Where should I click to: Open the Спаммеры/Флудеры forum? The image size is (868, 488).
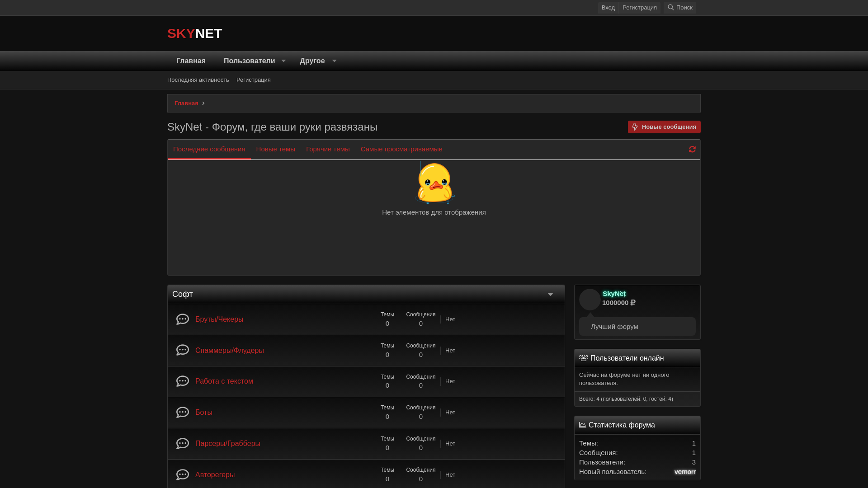230,351
